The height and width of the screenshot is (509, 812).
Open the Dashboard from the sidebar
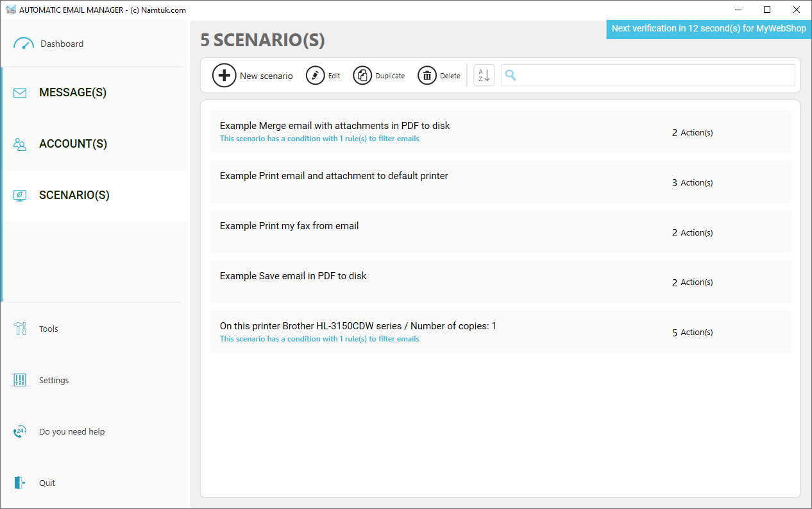tap(62, 43)
